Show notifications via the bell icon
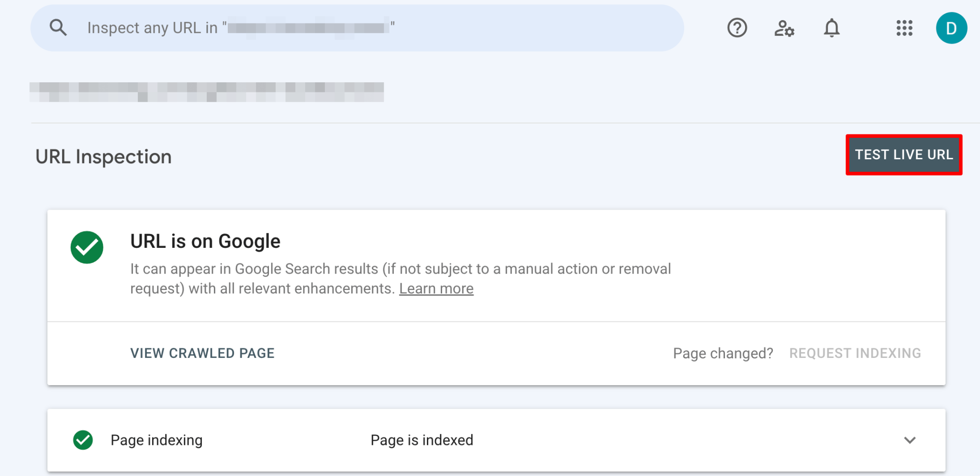This screenshot has width=980, height=476. pyautogui.click(x=832, y=28)
